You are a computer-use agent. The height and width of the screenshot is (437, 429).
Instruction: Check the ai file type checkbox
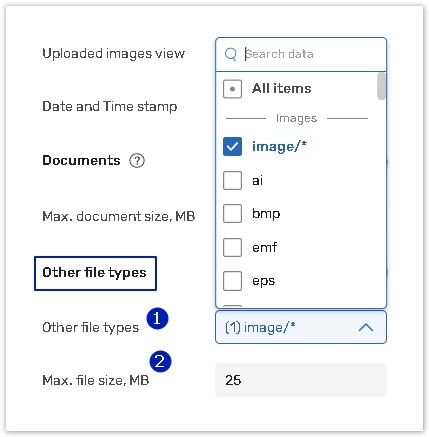pos(232,180)
